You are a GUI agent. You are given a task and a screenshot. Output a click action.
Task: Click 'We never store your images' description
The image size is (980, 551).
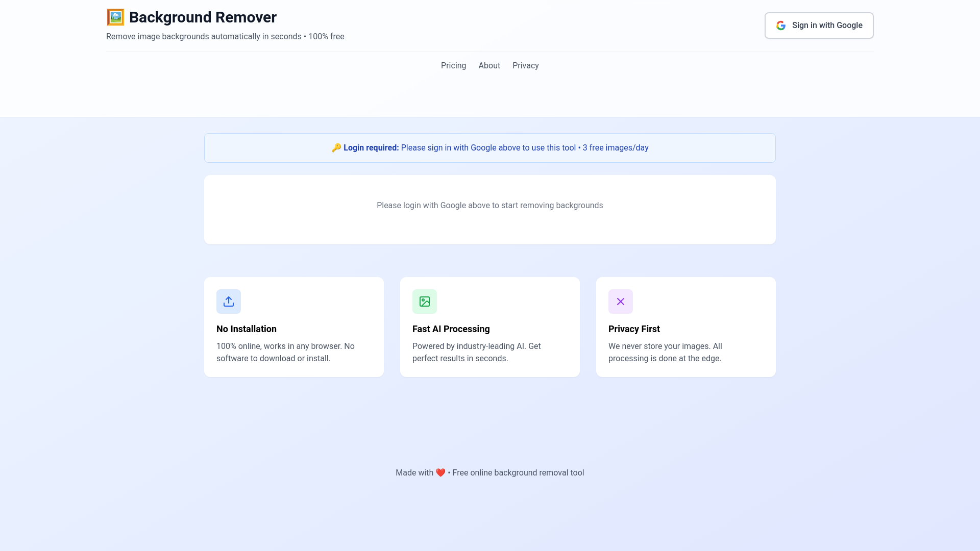point(665,352)
